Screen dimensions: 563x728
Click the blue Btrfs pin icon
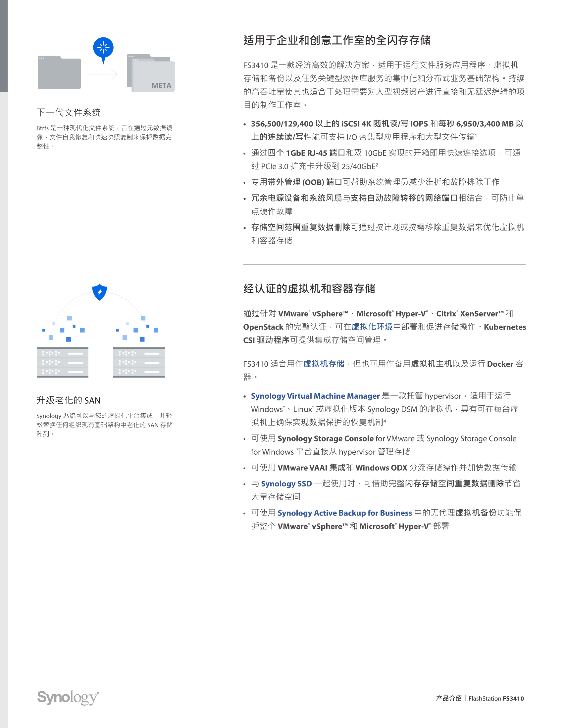(103, 50)
